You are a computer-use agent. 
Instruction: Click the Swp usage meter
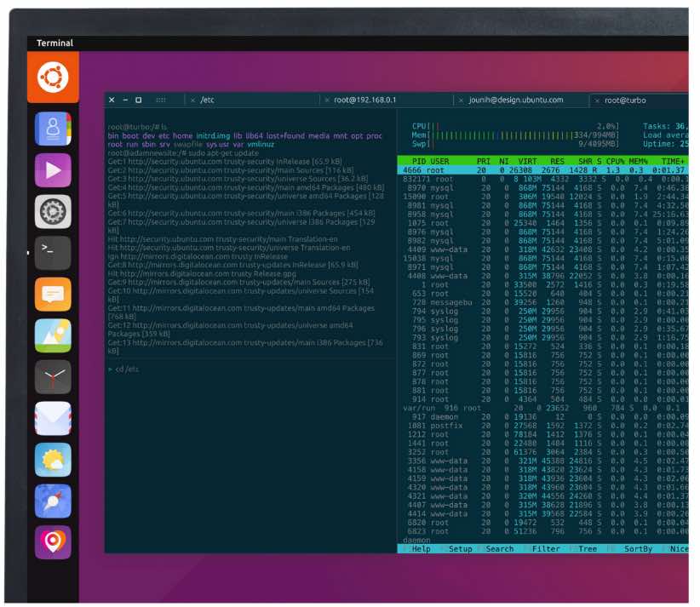pyautogui.click(x=515, y=144)
